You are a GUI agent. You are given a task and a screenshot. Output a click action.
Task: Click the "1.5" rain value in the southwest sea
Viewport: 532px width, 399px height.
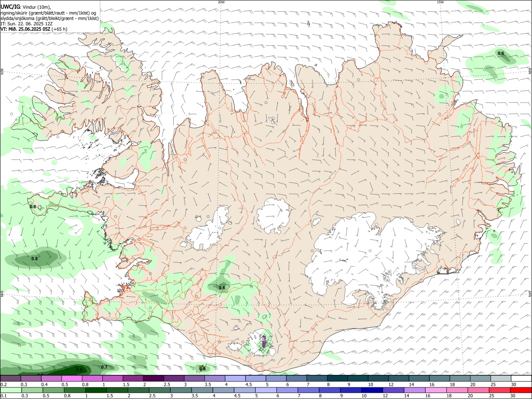point(79,369)
